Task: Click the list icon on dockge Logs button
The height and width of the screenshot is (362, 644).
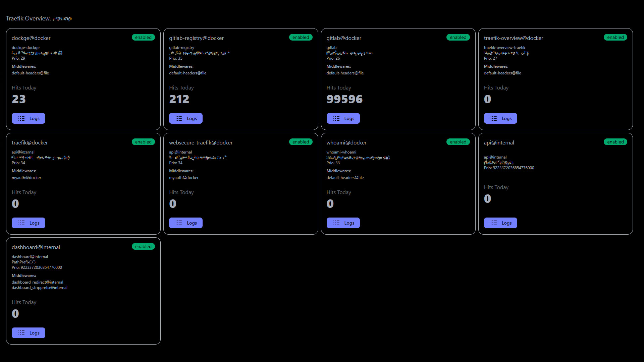Action: pyautogui.click(x=21, y=118)
